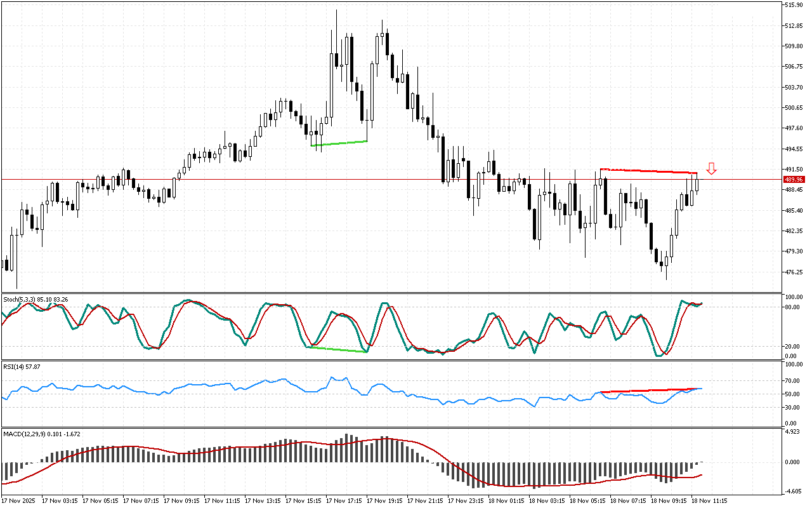Select the 17 Nov 17:15 time label
Image resolution: width=812 pixels, height=508 pixels.
(346, 500)
